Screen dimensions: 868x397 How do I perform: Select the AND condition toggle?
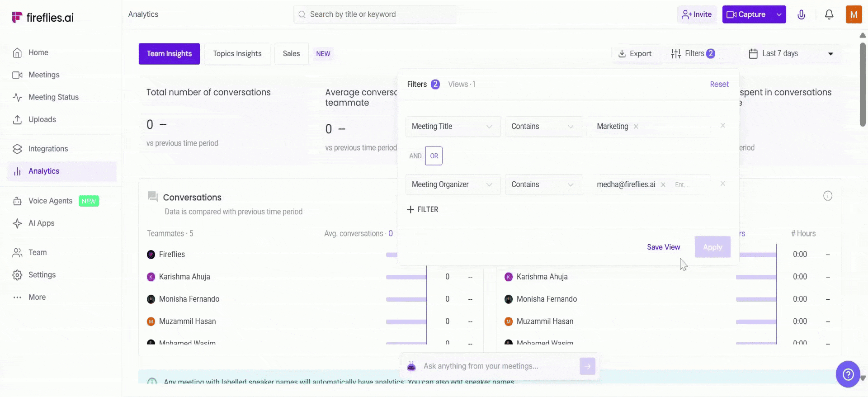point(415,156)
